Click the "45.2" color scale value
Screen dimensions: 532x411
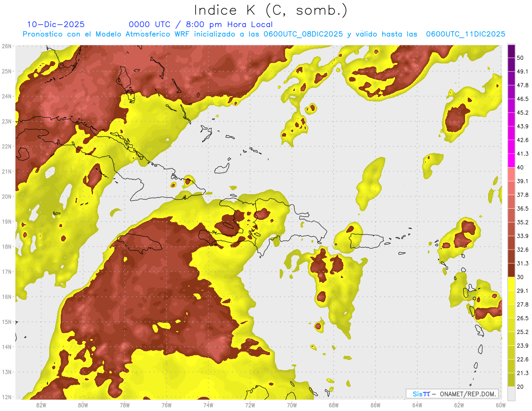[523, 113]
